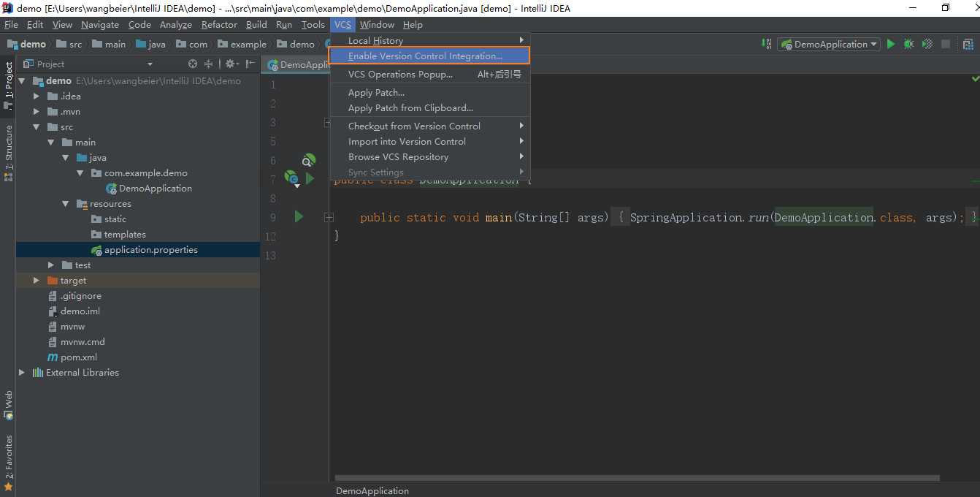
Task: Open the Build menu
Action: point(256,25)
